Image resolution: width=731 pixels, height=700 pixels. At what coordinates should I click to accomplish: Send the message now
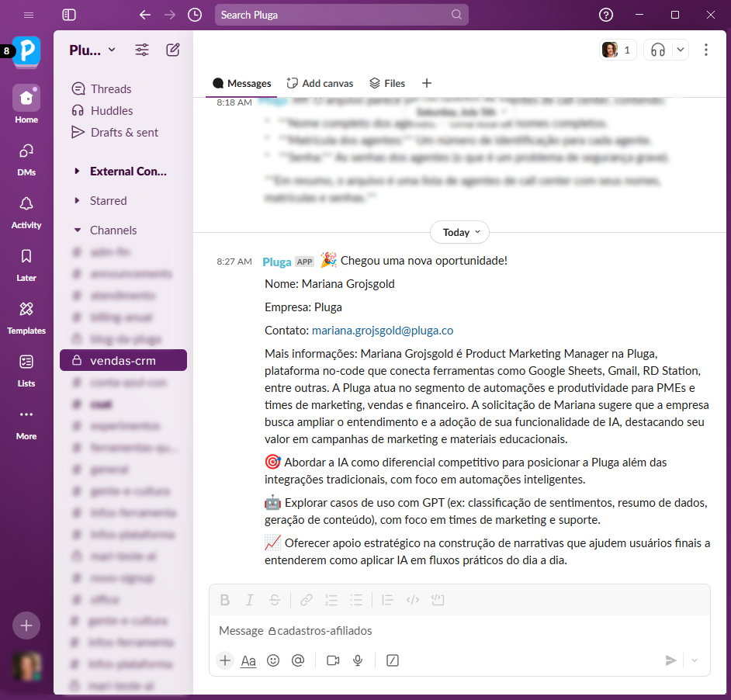tap(670, 660)
